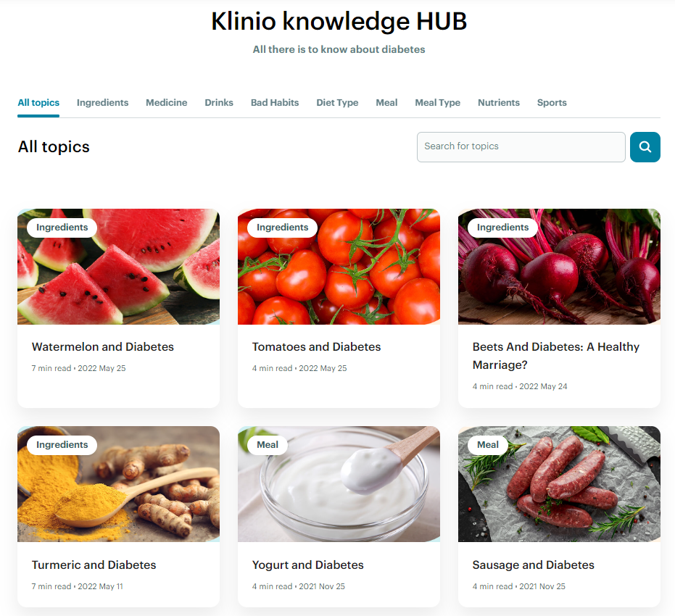
Task: Click the search magnifier button
Action: pyautogui.click(x=645, y=147)
